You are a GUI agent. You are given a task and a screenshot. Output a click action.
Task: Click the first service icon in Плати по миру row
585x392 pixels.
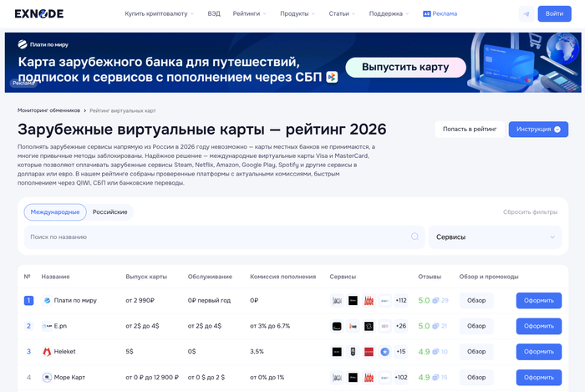(x=337, y=301)
